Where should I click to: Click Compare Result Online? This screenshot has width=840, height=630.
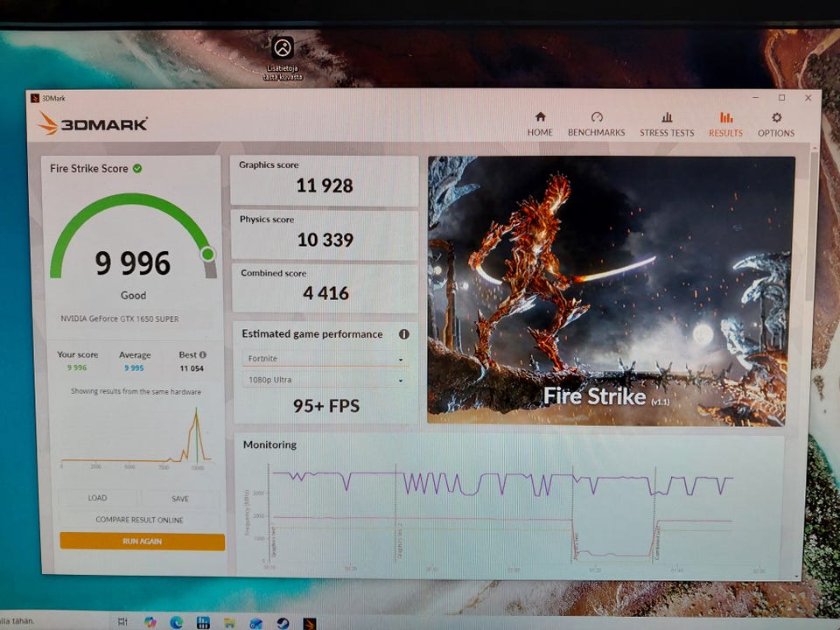(139, 520)
